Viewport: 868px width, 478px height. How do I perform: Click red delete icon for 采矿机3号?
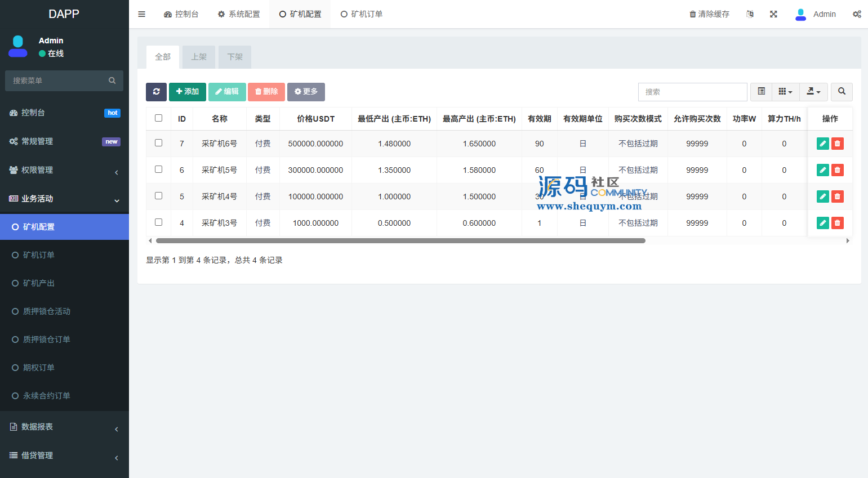[x=838, y=223]
